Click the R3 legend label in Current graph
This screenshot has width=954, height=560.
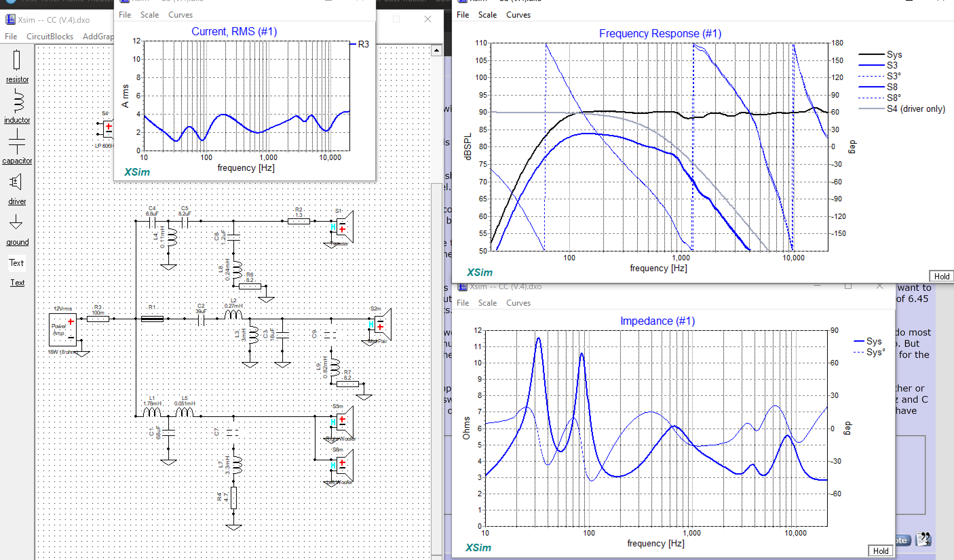click(x=360, y=44)
